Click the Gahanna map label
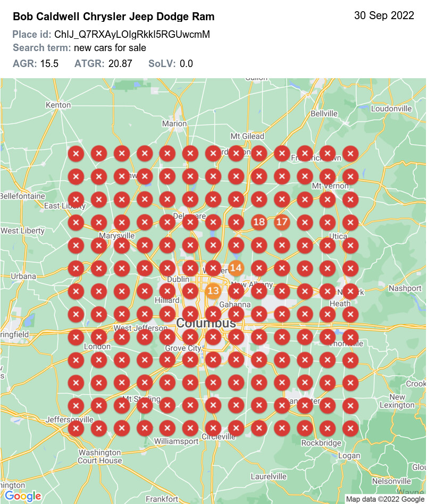 point(235,304)
